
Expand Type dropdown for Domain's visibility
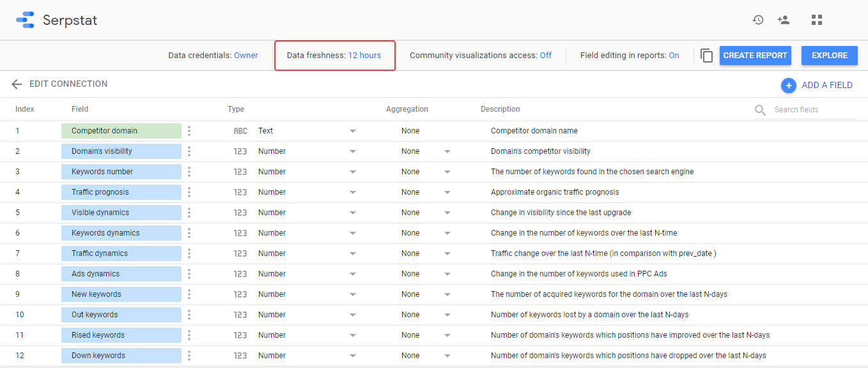click(352, 152)
